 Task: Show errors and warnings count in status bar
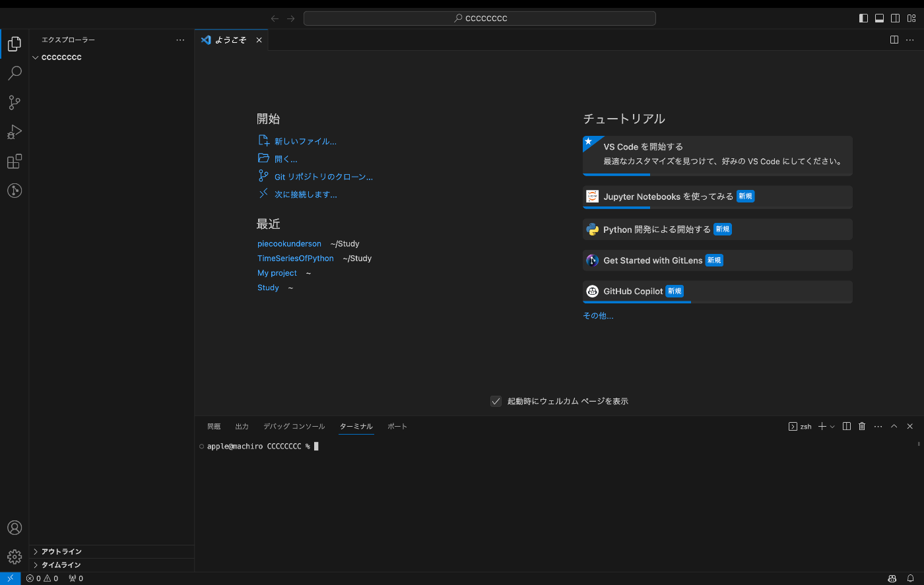pyautogui.click(x=42, y=578)
